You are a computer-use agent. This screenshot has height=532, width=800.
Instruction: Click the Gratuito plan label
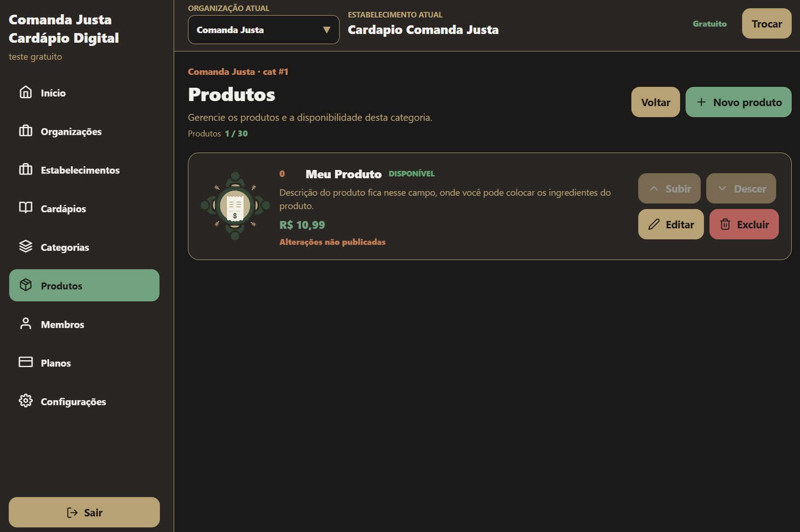click(710, 24)
